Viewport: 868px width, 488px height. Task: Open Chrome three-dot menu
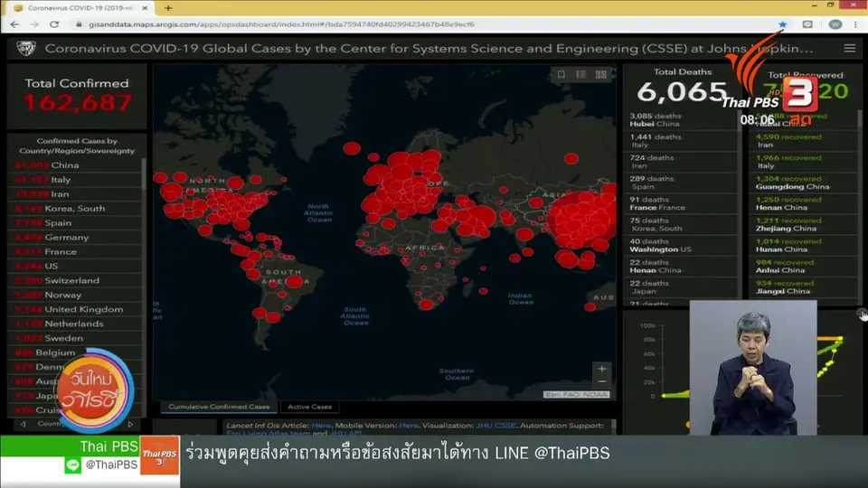tap(856, 24)
